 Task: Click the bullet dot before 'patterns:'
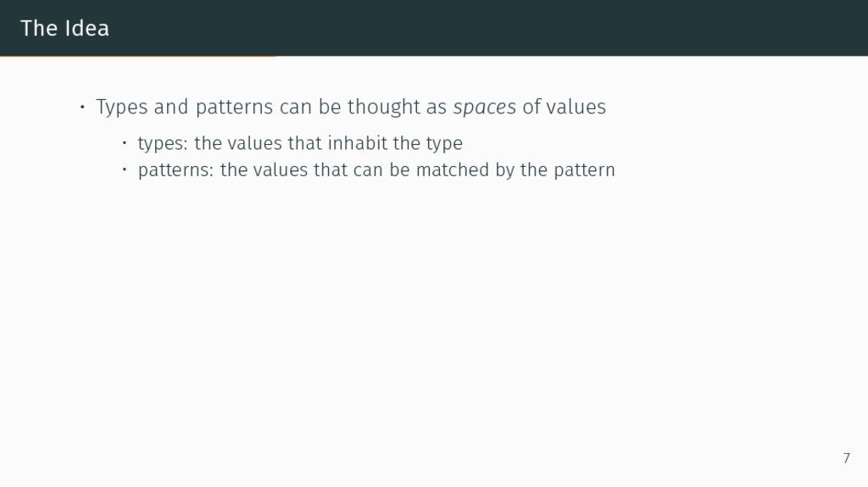(x=124, y=169)
